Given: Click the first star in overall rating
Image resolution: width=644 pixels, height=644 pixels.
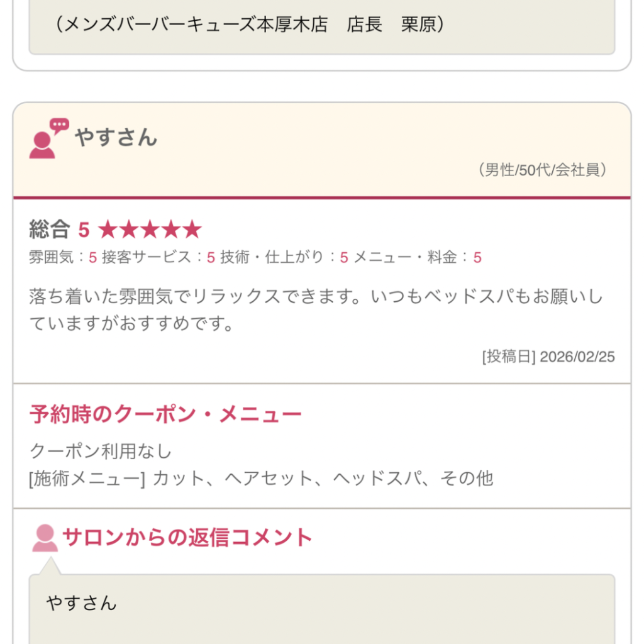Looking at the screenshot, I should tap(108, 230).
